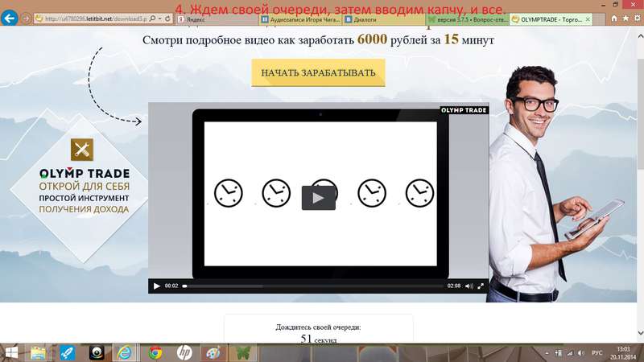Click the OLYMP TRADE watermark logo on the video
This screenshot has width=644, height=362.
point(464,110)
